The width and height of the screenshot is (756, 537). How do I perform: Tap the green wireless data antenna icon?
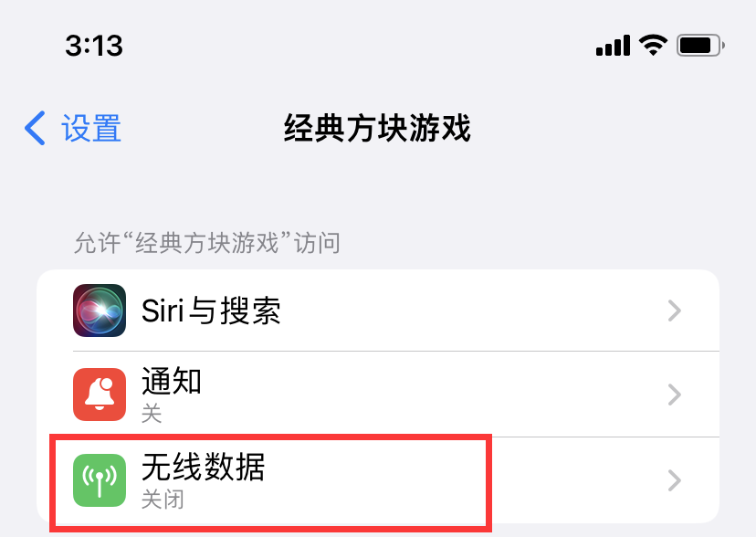click(100, 480)
